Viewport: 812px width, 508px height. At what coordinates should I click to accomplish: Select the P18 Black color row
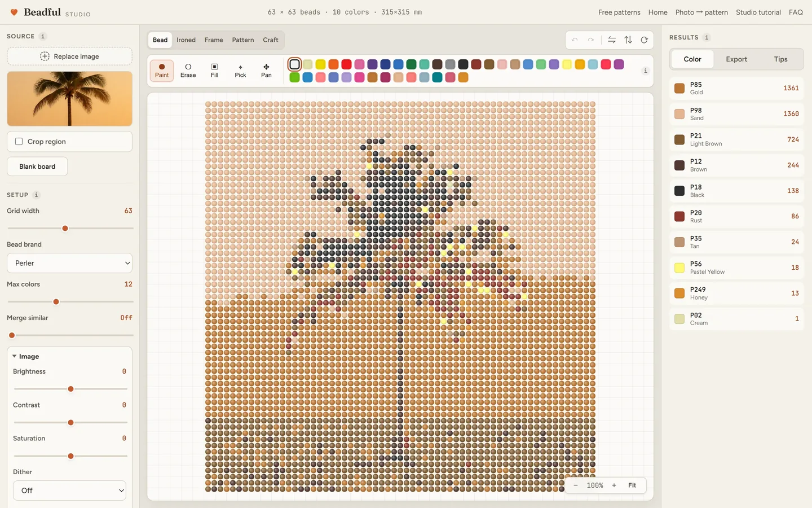pyautogui.click(x=736, y=191)
